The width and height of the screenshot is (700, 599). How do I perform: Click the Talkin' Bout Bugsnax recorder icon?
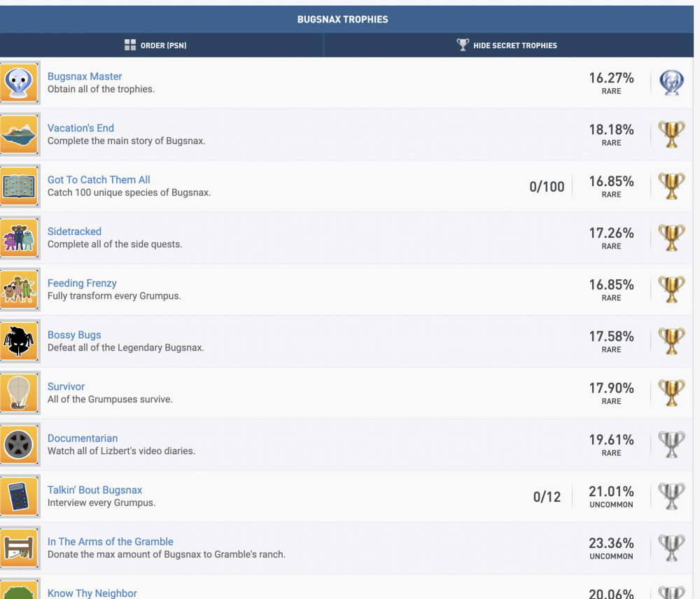click(x=19, y=497)
